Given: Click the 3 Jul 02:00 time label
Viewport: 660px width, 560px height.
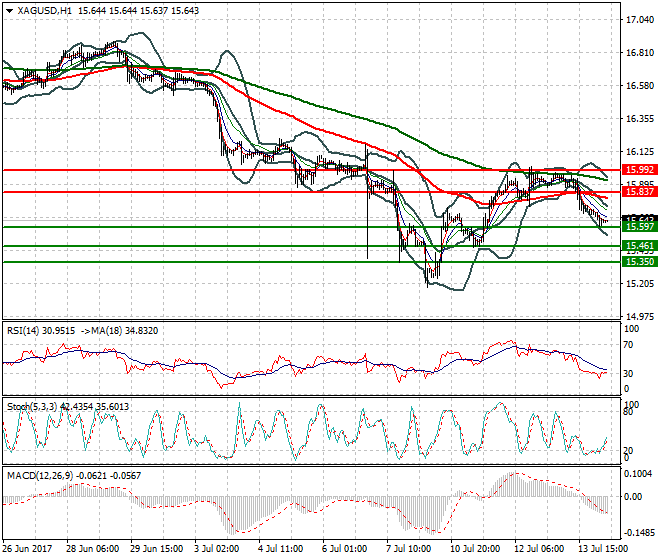Looking at the screenshot, I should coord(217,549).
